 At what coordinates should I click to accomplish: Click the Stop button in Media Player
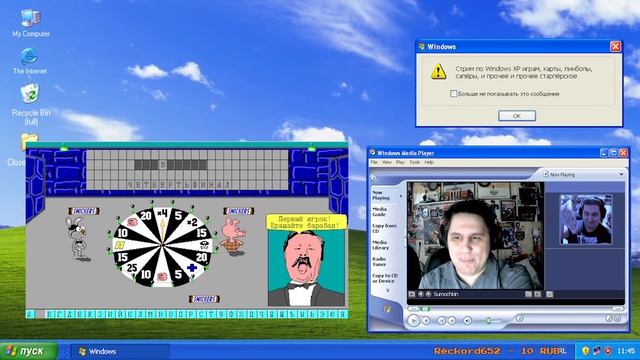[x=426, y=321]
